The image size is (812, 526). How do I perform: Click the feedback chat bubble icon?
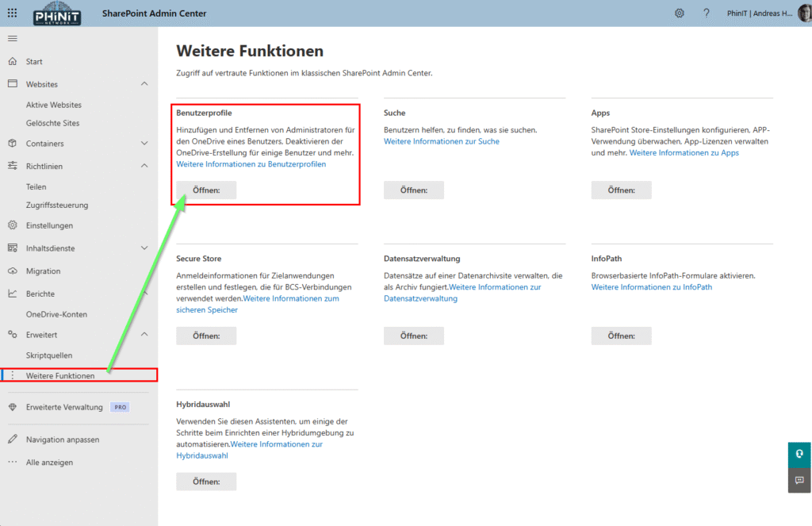point(799,480)
